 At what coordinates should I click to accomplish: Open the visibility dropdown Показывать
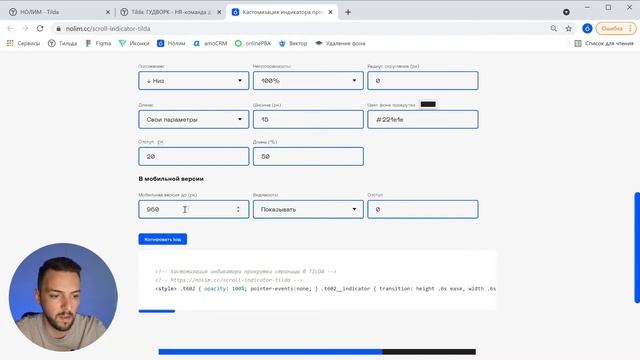(308, 209)
